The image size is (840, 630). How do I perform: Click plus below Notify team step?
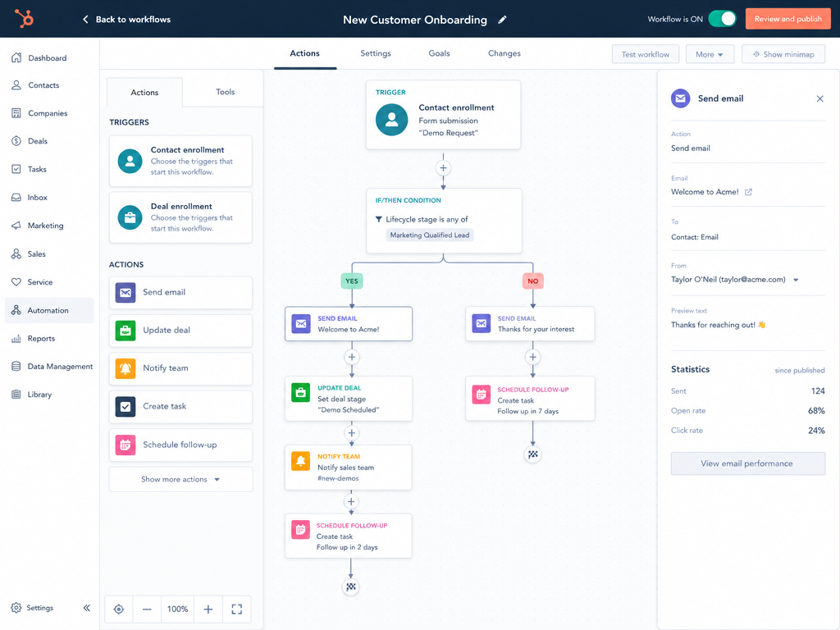click(351, 501)
